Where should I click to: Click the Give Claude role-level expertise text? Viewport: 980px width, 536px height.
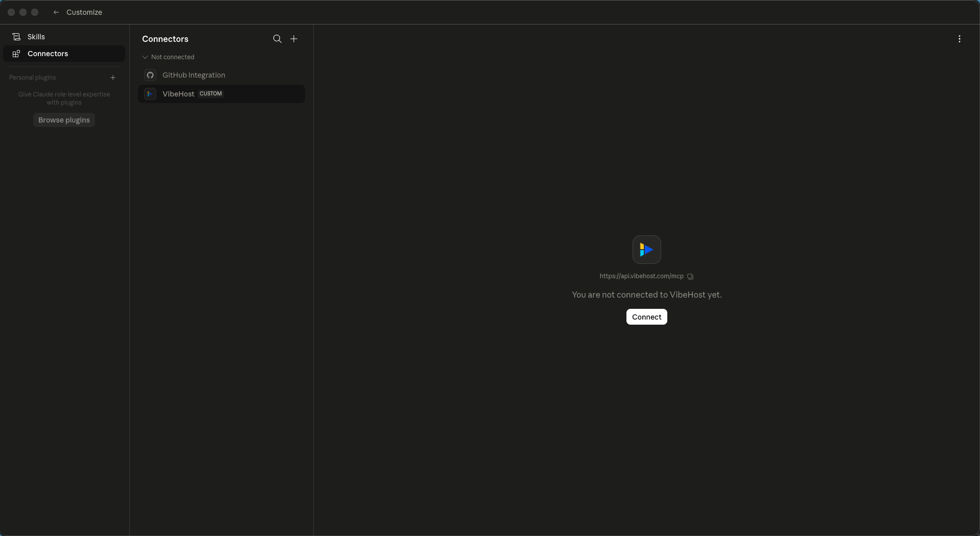[x=64, y=99]
